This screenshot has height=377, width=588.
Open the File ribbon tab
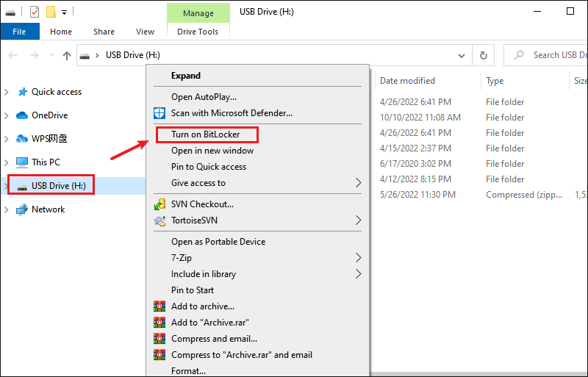click(x=20, y=32)
